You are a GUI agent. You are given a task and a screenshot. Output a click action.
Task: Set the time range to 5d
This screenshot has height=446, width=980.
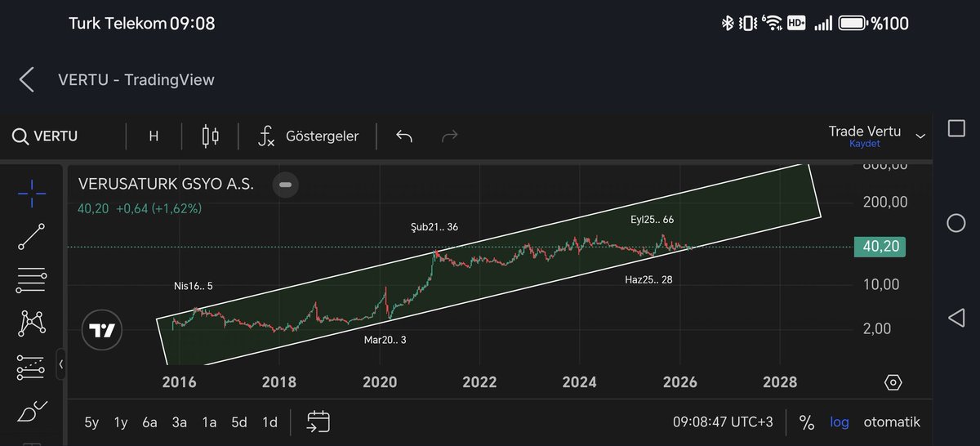click(x=239, y=422)
